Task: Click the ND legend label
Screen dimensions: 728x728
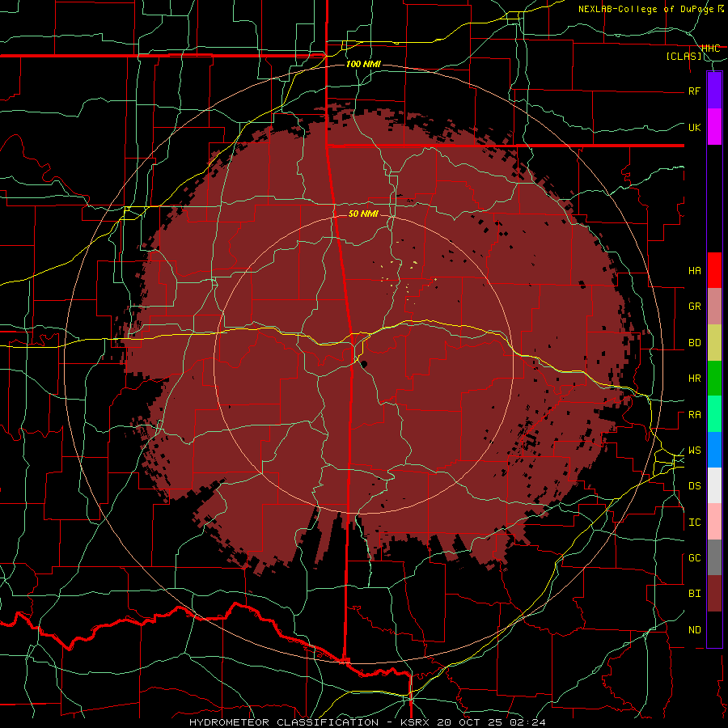Action: pyautogui.click(x=694, y=630)
